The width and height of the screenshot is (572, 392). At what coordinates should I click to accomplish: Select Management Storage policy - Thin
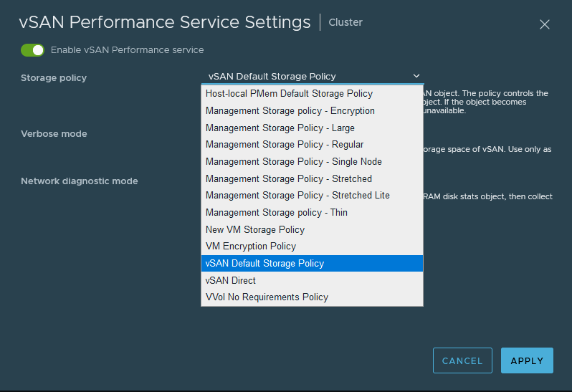point(312,213)
